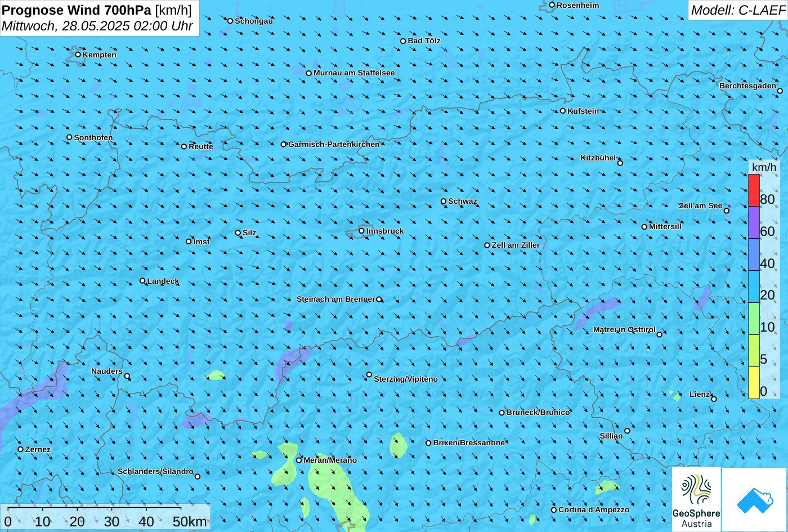
Task: Click the "Prognose Wind 700hPa" title text
Action: [x=77, y=10]
